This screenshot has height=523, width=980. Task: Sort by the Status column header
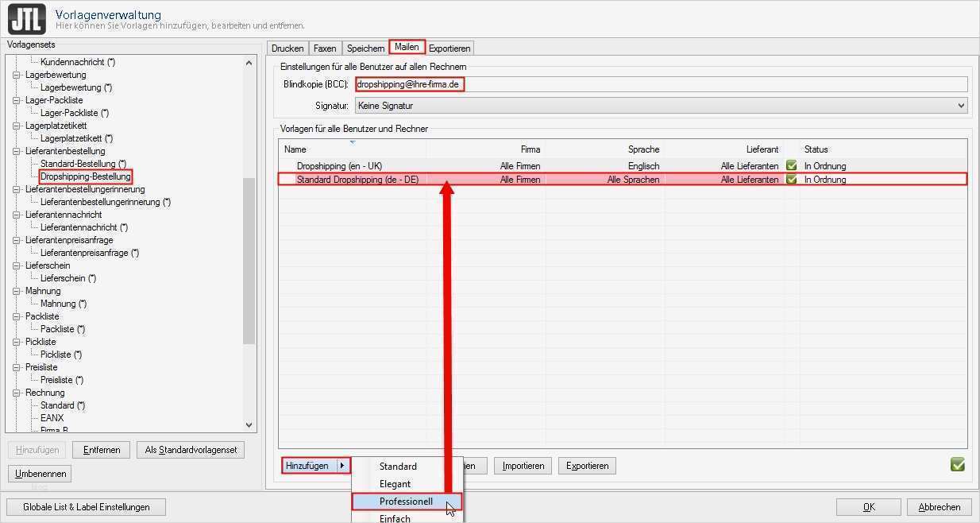[816, 149]
